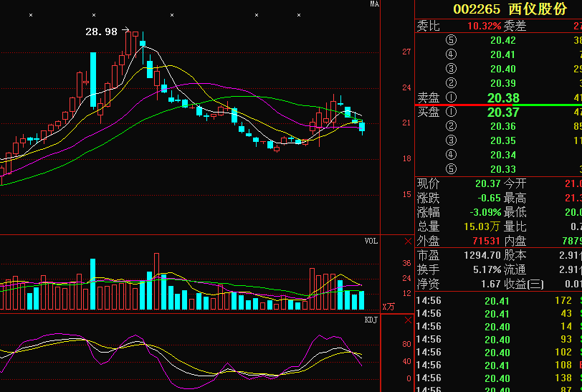Screen dimensions: 582x392
Task: Select the 28.98 high price annotation
Action: click(x=101, y=32)
